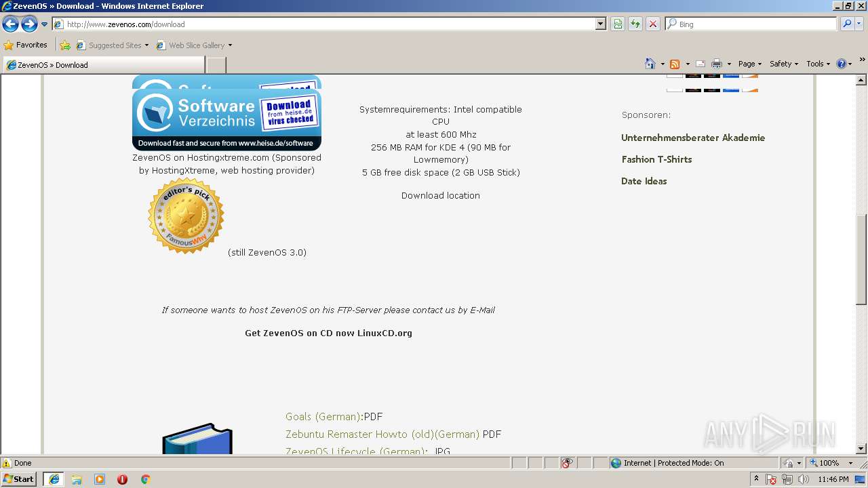This screenshot has width=868, height=488.
Task: Open the Page menu
Action: coord(750,64)
